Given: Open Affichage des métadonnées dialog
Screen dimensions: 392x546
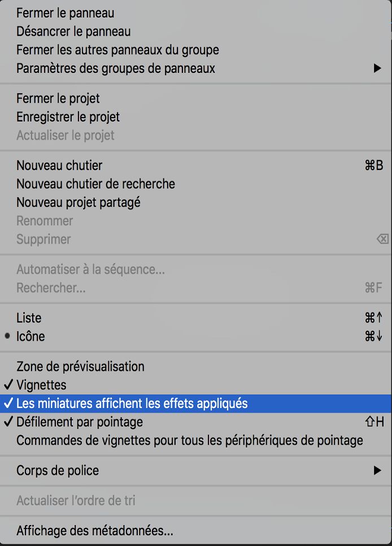Looking at the screenshot, I should [x=94, y=531].
